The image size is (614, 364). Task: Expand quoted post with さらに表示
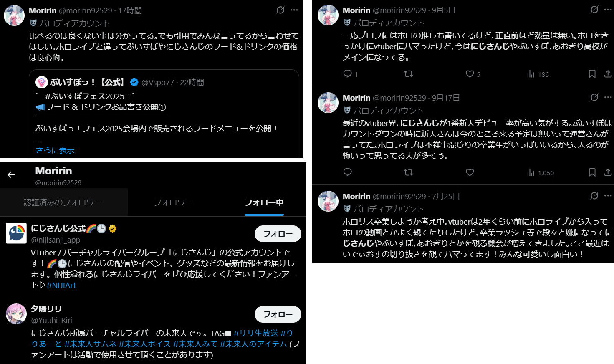pyautogui.click(x=55, y=150)
